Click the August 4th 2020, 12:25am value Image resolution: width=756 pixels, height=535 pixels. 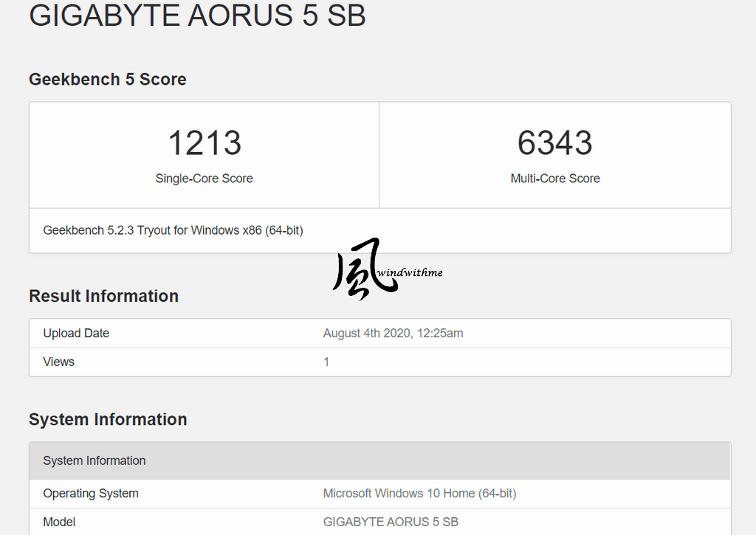[393, 333]
